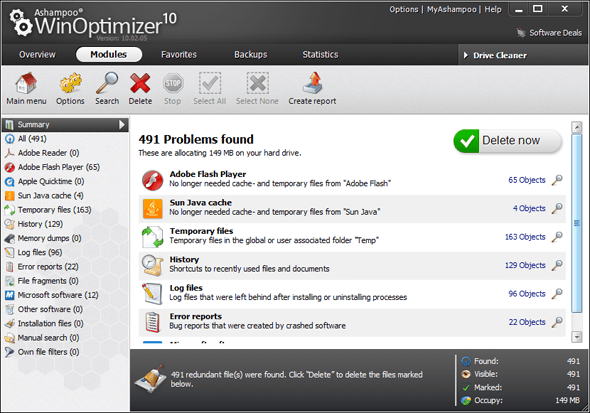This screenshot has height=413, width=590.
Task: Inspect History objects magnifier
Action: coord(557,265)
